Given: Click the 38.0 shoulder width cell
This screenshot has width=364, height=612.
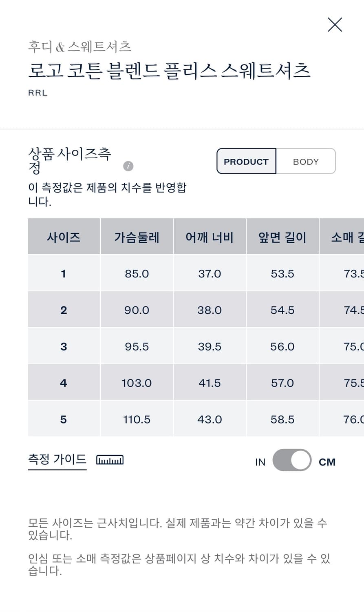Looking at the screenshot, I should 210,310.
